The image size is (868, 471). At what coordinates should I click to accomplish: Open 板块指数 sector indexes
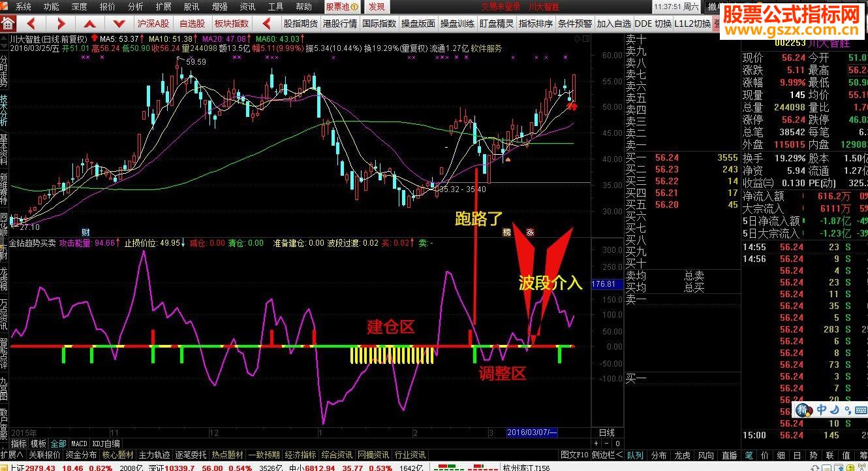click(x=232, y=24)
